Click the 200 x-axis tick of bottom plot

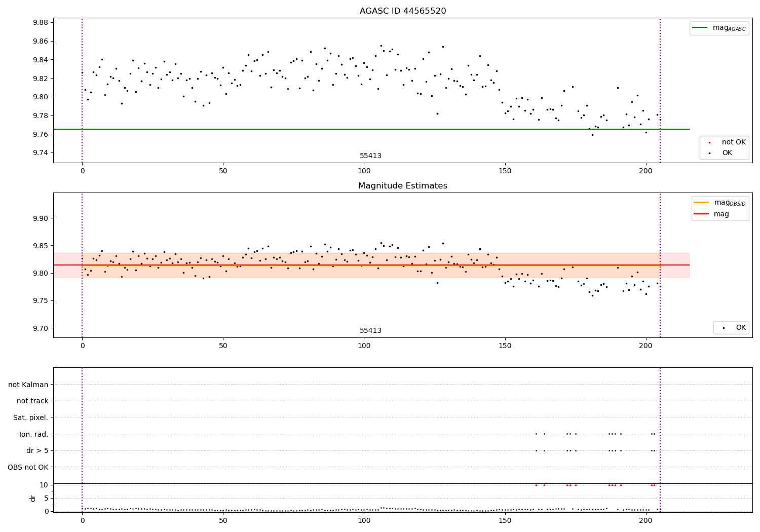coord(646,520)
